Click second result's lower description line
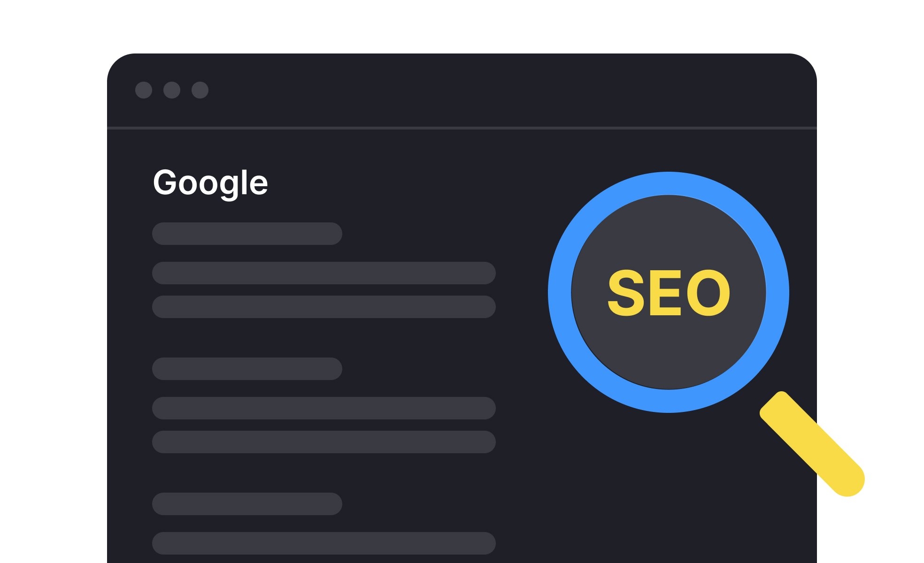 coord(324,442)
